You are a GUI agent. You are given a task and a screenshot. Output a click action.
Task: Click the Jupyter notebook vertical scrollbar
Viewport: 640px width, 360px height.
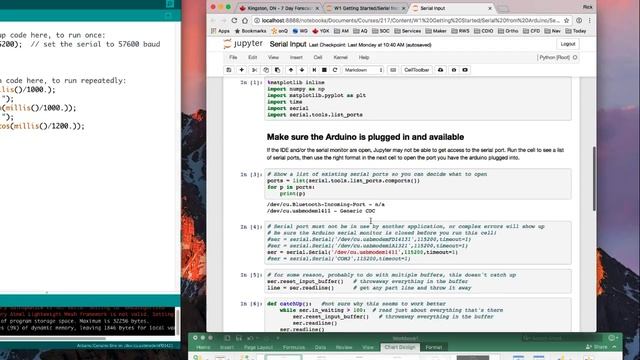tap(594, 178)
